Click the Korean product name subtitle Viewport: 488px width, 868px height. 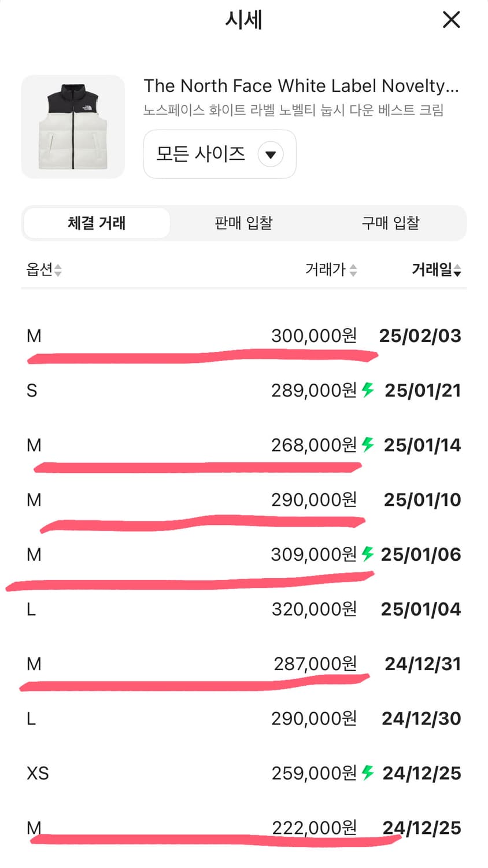coord(293,110)
